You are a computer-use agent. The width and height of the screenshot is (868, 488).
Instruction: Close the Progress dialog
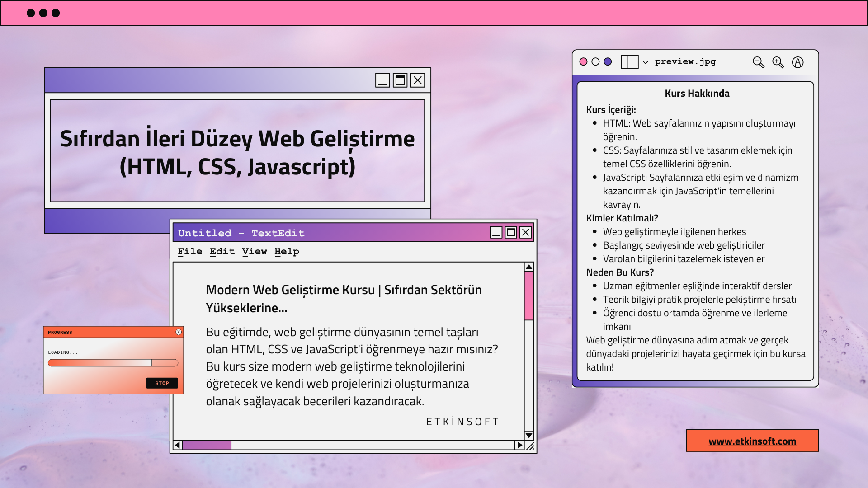(x=179, y=332)
